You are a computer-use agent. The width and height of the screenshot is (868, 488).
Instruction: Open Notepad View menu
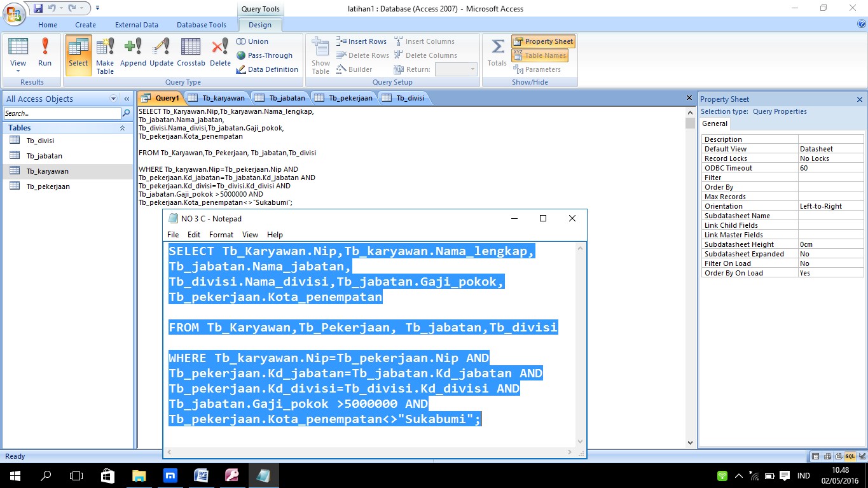[251, 235]
